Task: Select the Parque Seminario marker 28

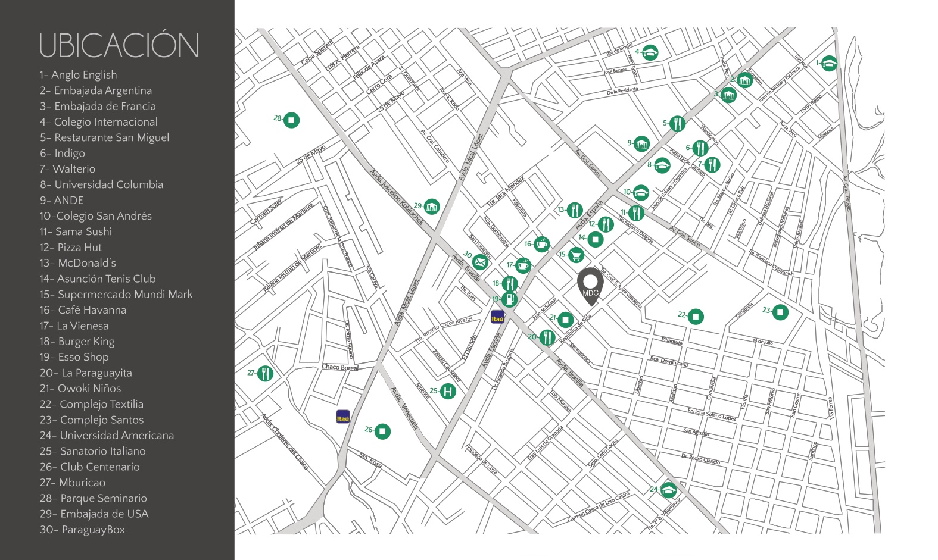Action: (x=291, y=120)
